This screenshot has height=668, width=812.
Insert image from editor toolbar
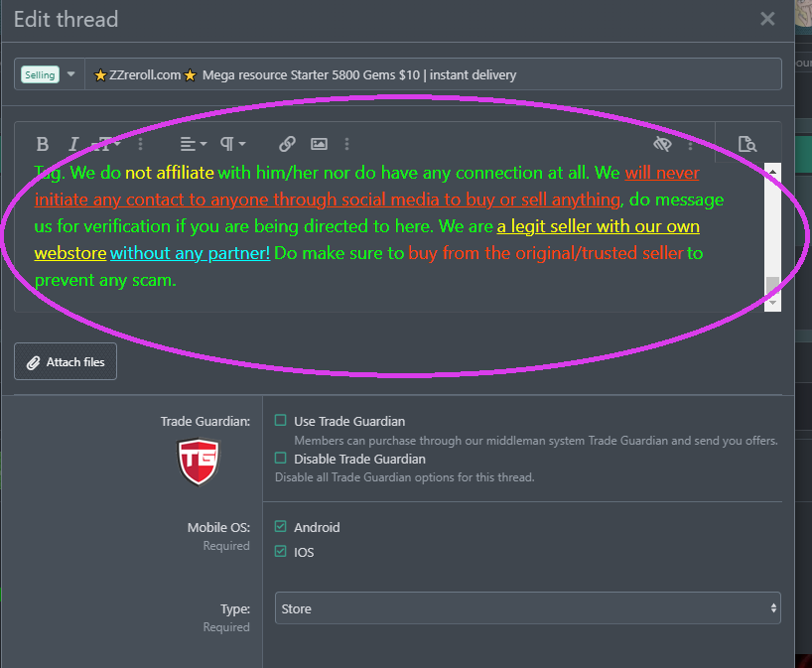[x=319, y=144]
